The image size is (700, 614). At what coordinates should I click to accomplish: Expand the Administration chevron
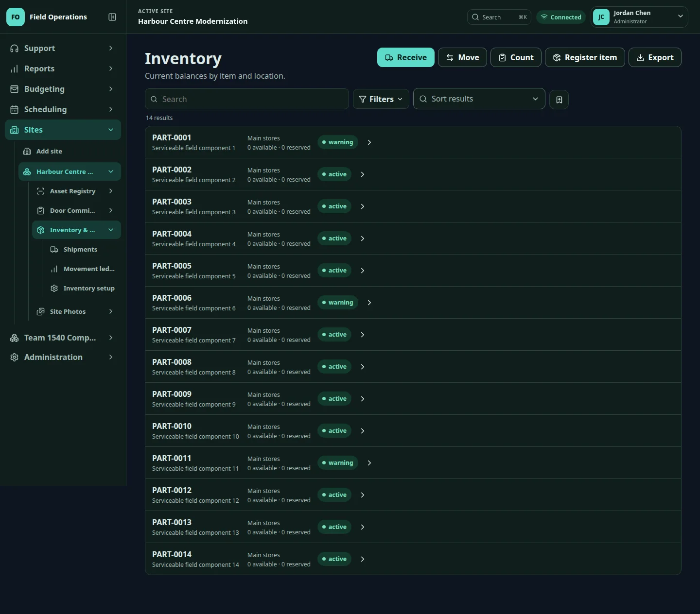click(x=111, y=357)
